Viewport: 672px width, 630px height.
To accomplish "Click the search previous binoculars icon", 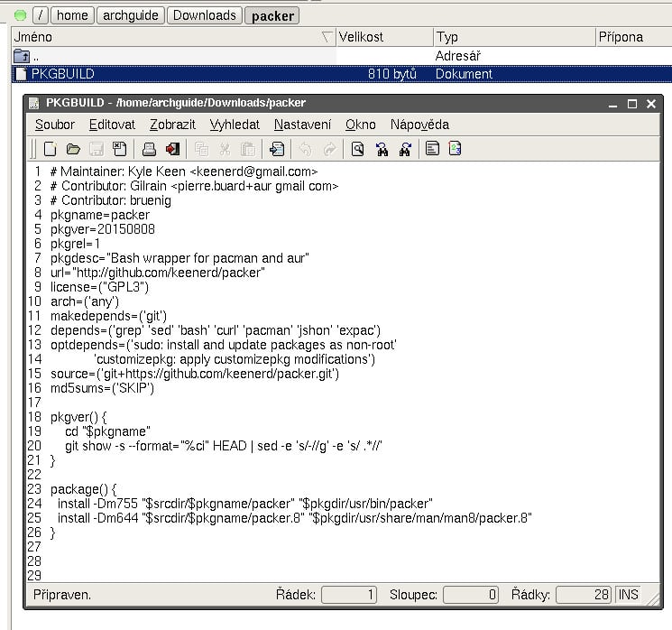I will tap(382, 149).
